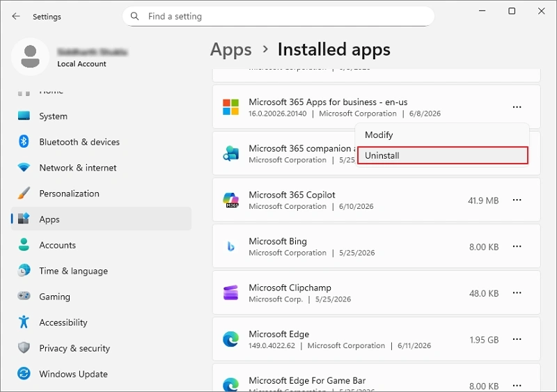Viewport: 557px width, 392px height.
Task: Open Accounts settings category
Action: coord(101,245)
